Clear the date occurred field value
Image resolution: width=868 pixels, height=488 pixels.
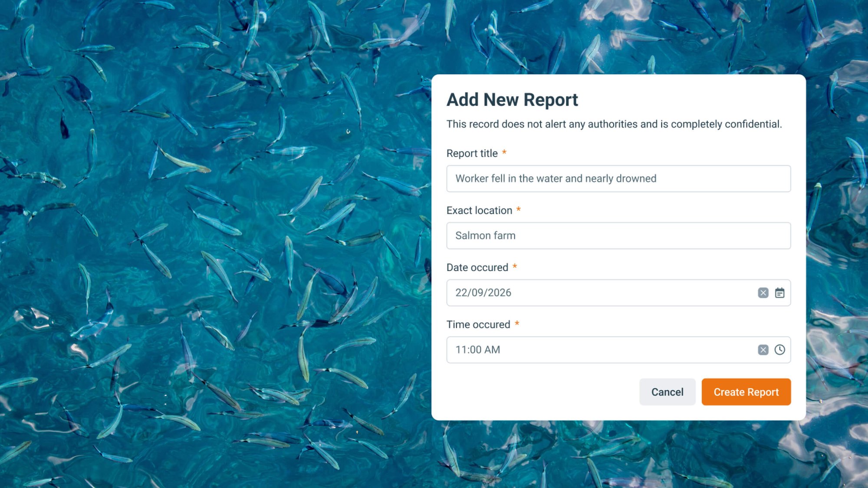tap(763, 293)
